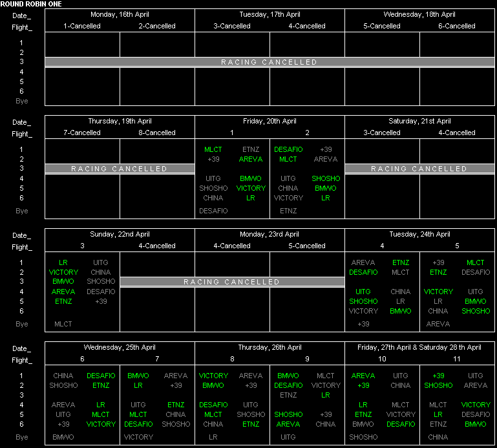This screenshot has width=497, height=448.
Task: Click BMWO bye entry in flight 6
Action: (63, 437)
